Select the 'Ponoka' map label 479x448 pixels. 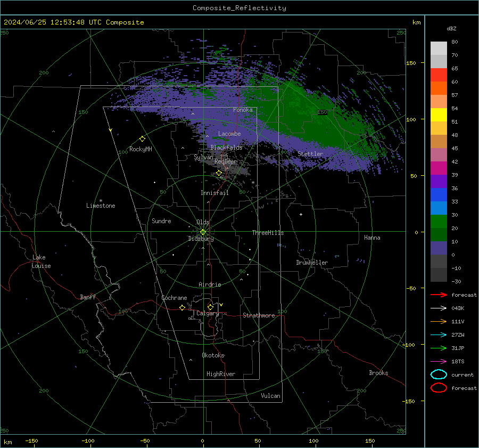(x=243, y=110)
